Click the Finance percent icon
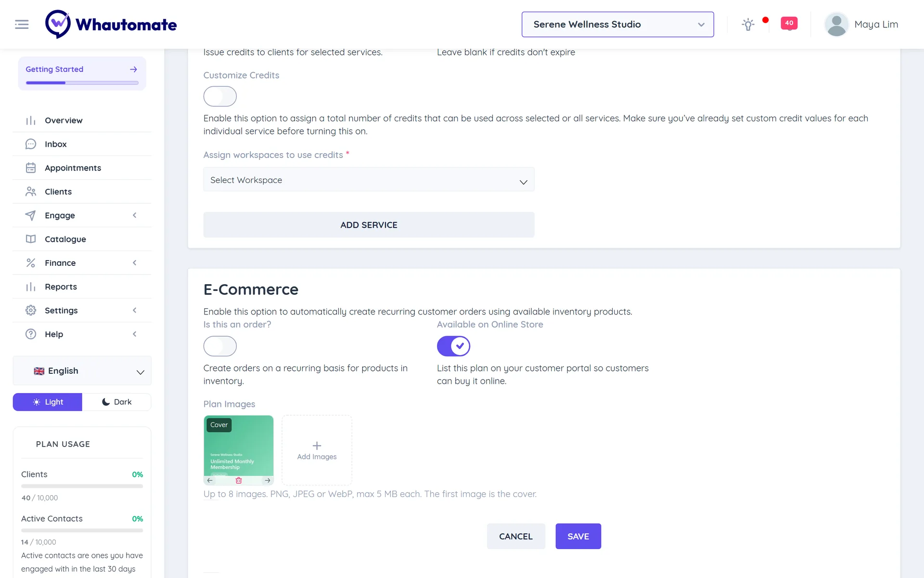 [x=31, y=263]
